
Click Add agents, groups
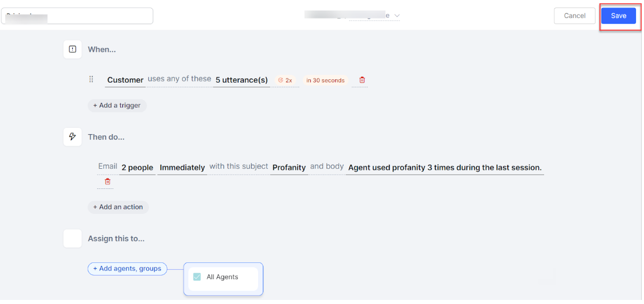[127, 269]
